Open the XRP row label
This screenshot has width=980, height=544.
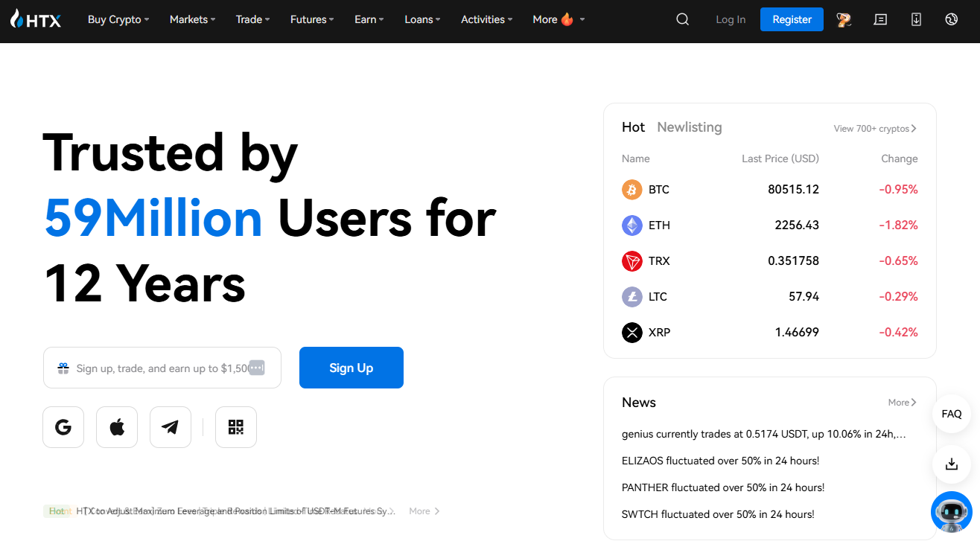pyautogui.click(x=659, y=333)
